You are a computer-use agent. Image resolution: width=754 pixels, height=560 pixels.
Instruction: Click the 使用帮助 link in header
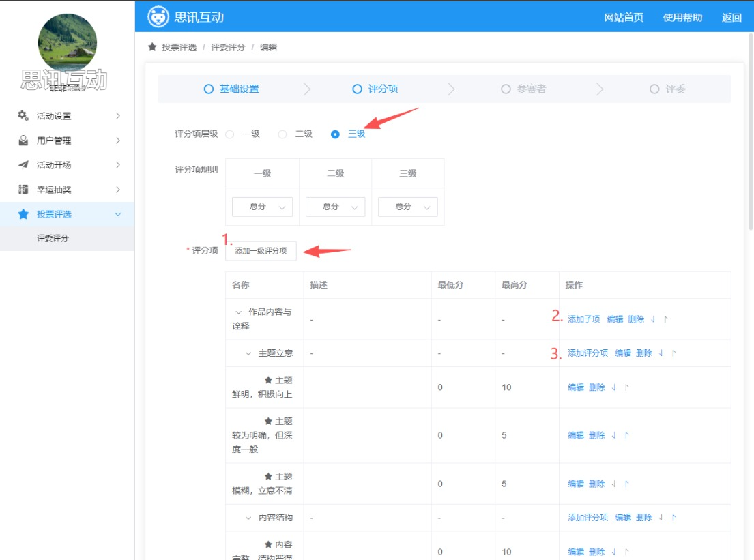pyautogui.click(x=682, y=18)
